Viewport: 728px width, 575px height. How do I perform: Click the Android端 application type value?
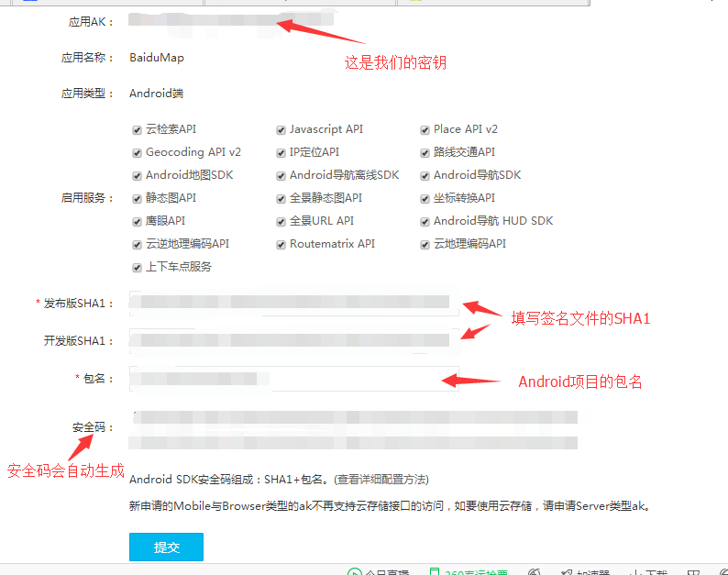tap(157, 94)
